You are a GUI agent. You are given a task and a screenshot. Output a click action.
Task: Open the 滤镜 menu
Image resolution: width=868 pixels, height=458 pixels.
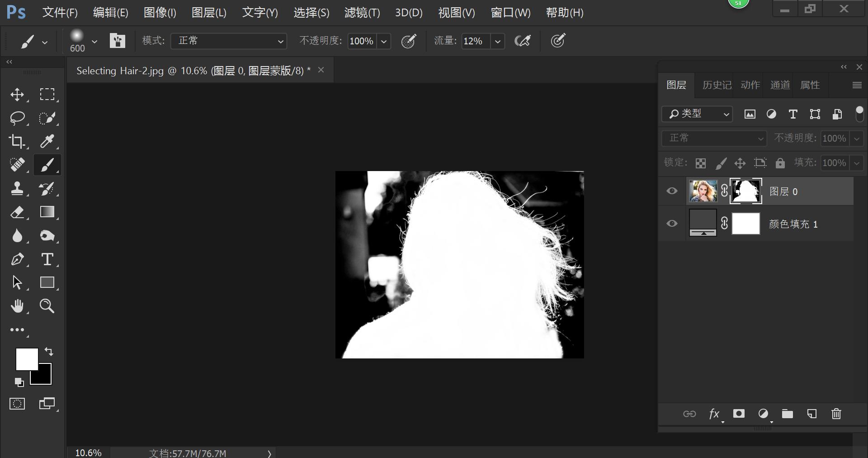[x=362, y=13]
